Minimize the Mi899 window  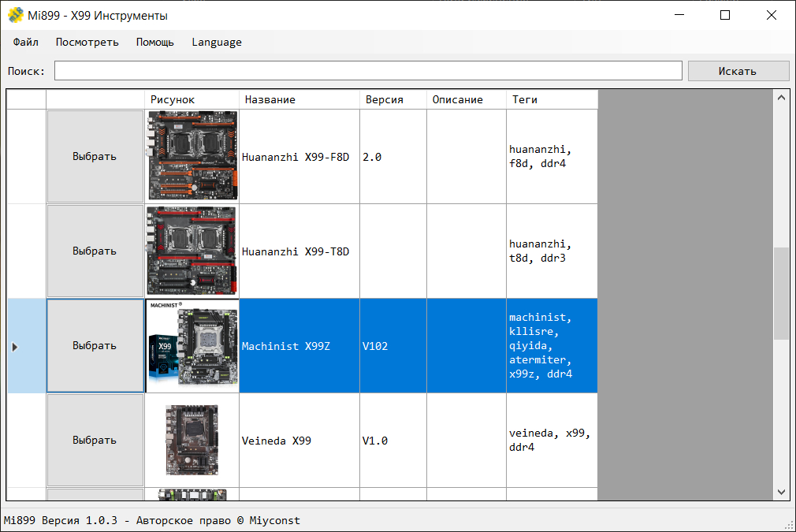pyautogui.click(x=679, y=15)
